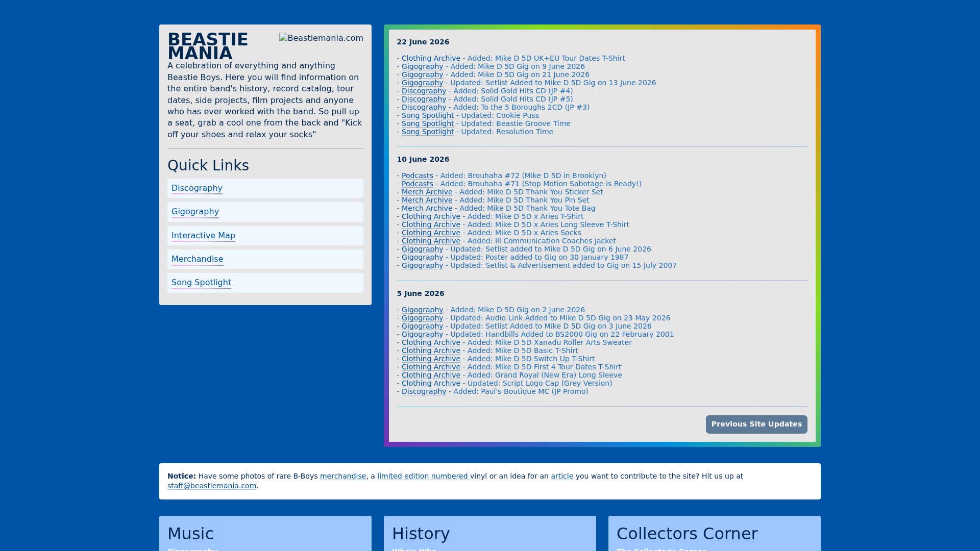This screenshot has width=980, height=551.
Task: Click the merchandise link in the notice
Action: click(x=343, y=477)
